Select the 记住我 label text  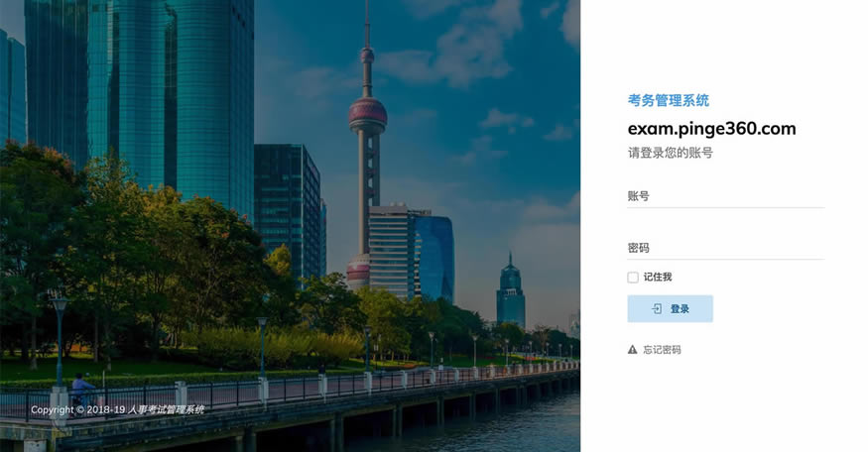coord(658,278)
